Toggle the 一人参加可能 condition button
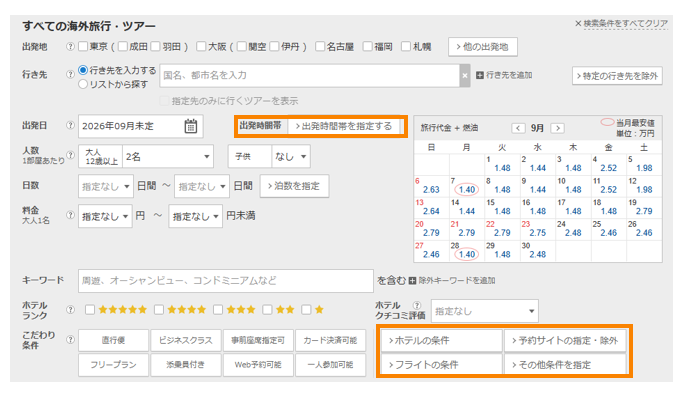The width and height of the screenshot is (690, 397). [x=330, y=365]
